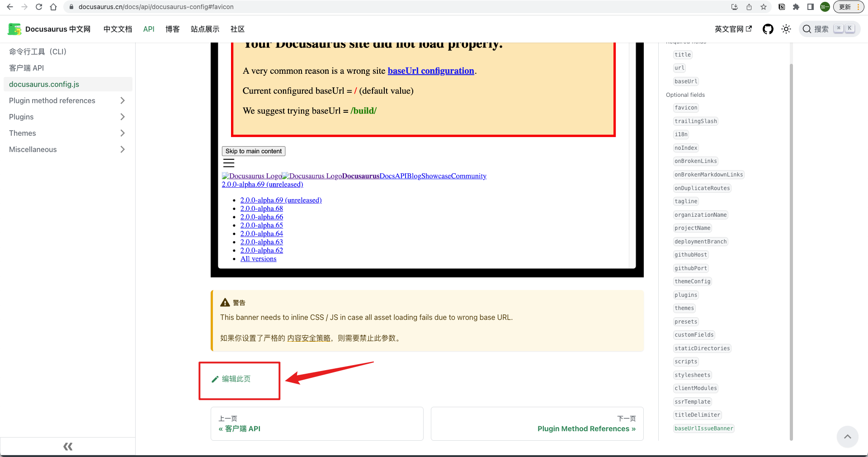This screenshot has height=457, width=868.
Task: Bookmark the page with the star icon
Action: click(764, 7)
